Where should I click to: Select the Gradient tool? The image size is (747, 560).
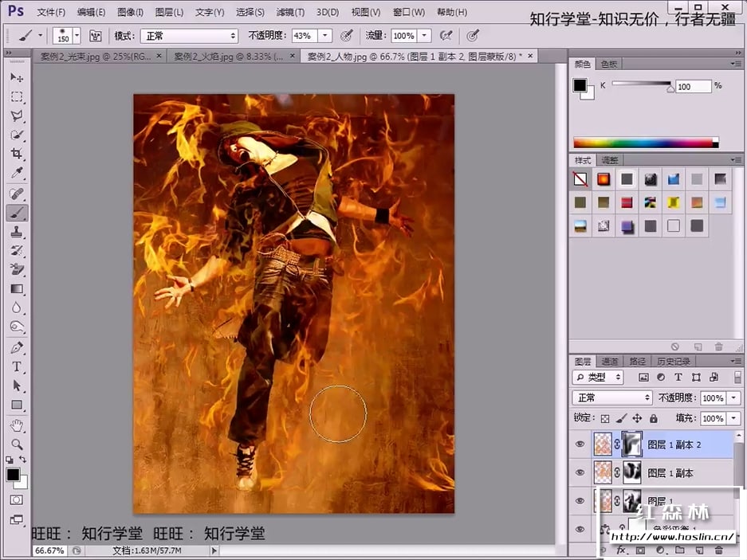[17, 288]
